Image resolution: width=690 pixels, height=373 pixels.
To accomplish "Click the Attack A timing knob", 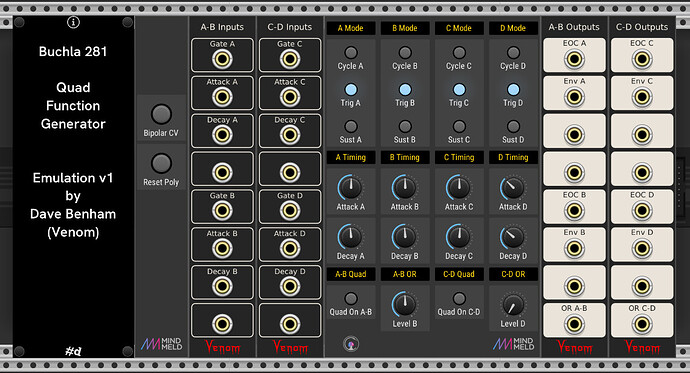I will pos(351,188).
